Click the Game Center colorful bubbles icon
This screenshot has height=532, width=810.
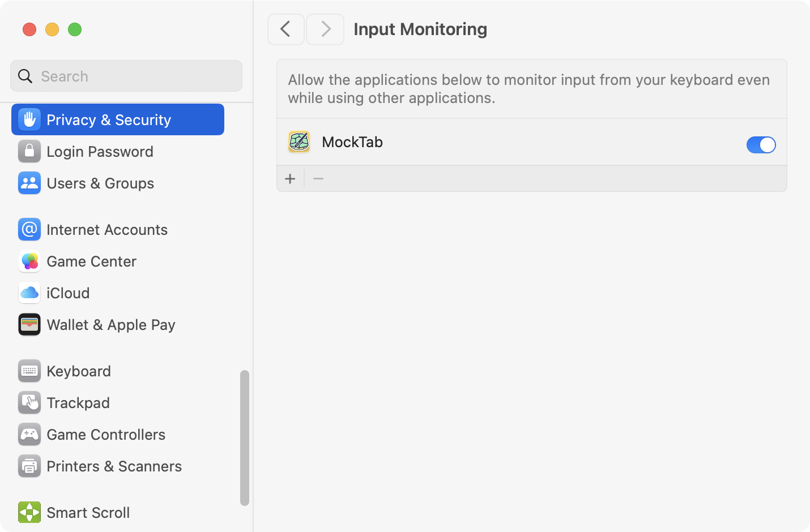pyautogui.click(x=29, y=261)
